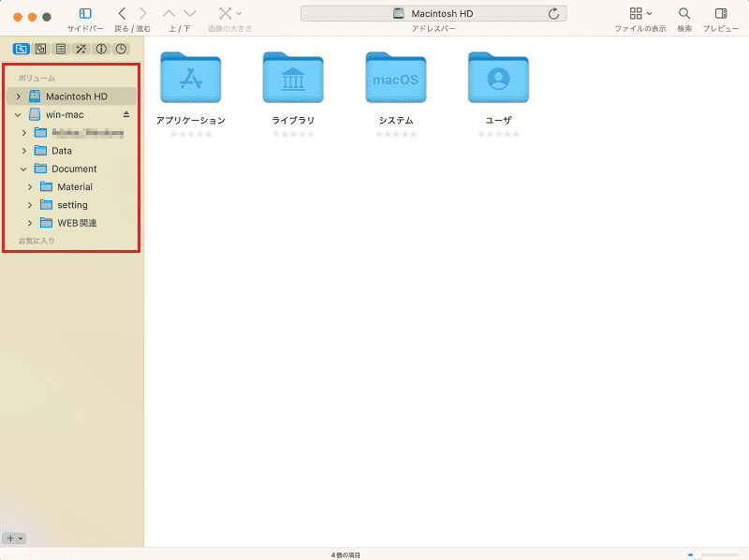This screenshot has width=749, height=560.
Task: Collapse the win-mac volume
Action: 18,114
